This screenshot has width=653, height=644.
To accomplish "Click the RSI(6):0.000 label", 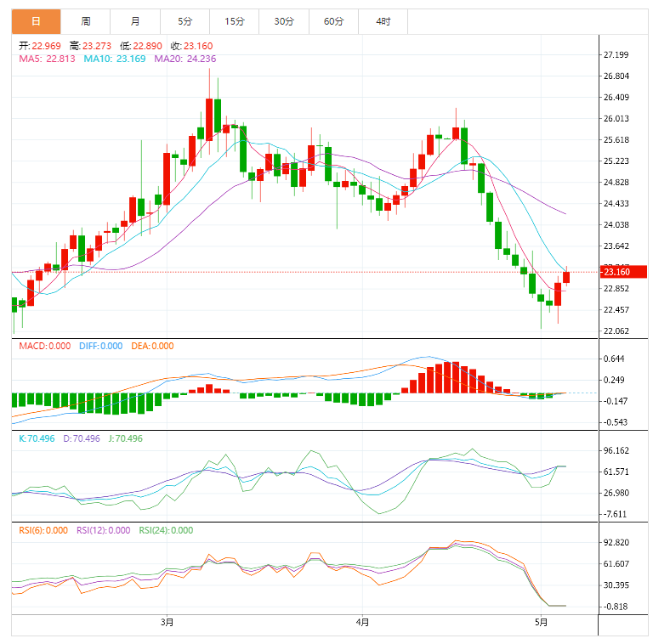I will [43, 530].
